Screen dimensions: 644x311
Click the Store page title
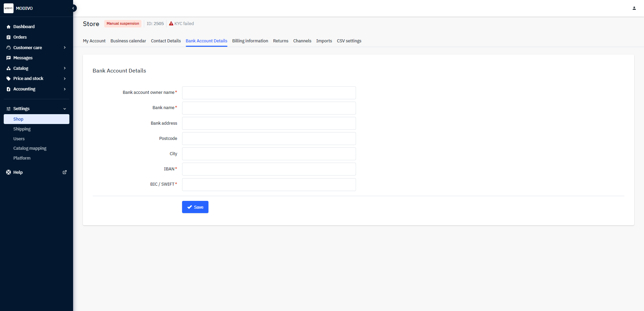pos(91,24)
